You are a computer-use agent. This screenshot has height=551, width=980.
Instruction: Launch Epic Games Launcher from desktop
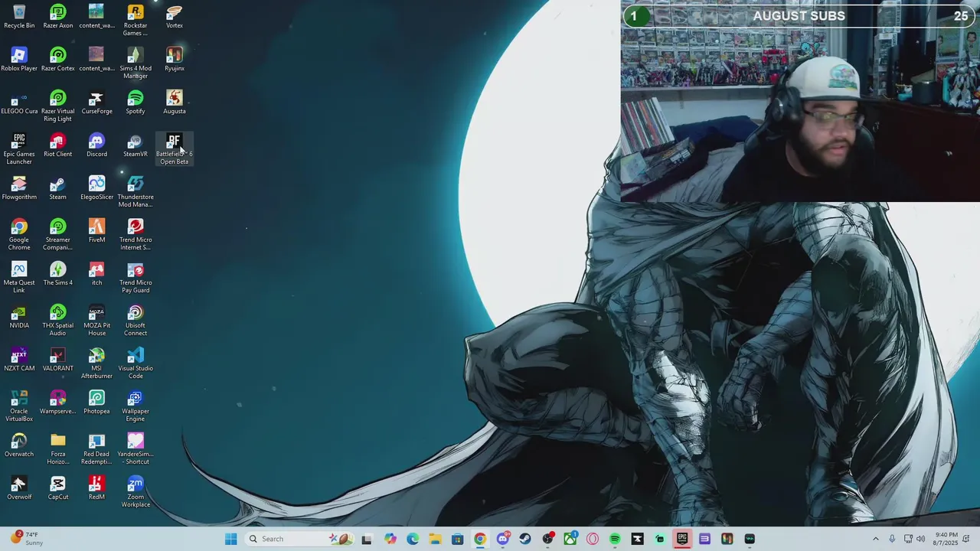[x=19, y=148]
